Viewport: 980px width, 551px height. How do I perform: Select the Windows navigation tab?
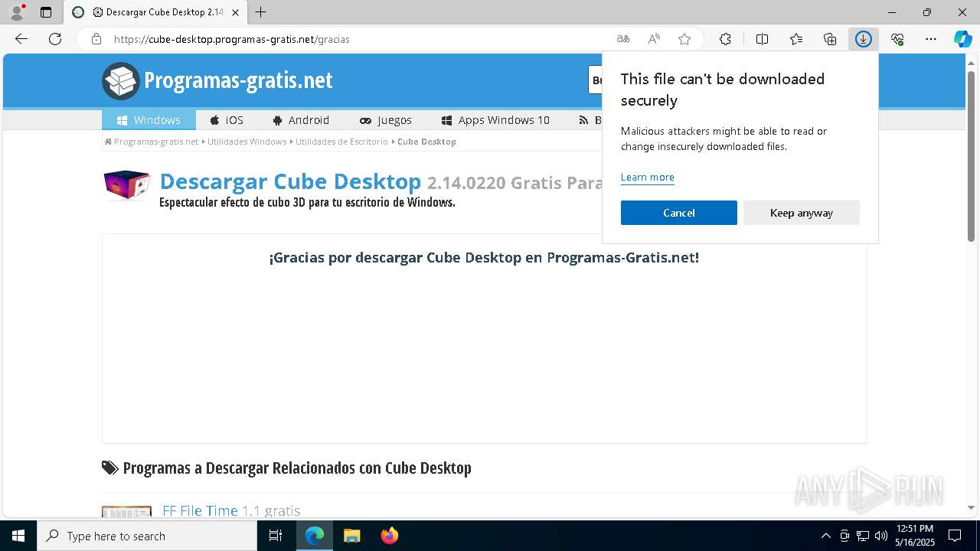[149, 120]
